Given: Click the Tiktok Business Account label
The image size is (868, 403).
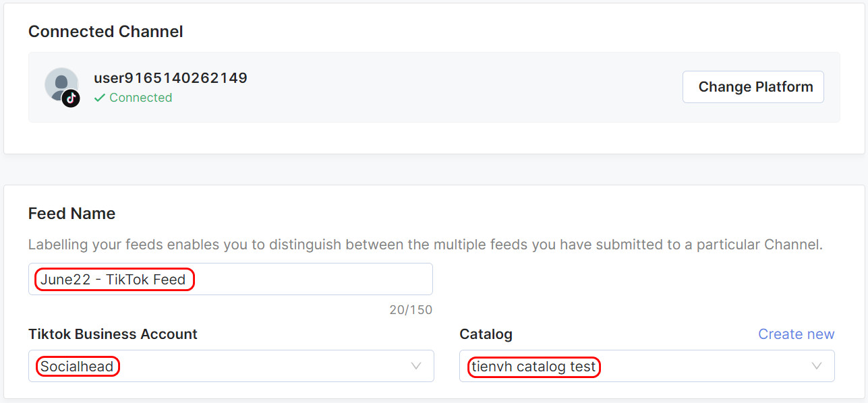Looking at the screenshot, I should (x=113, y=334).
